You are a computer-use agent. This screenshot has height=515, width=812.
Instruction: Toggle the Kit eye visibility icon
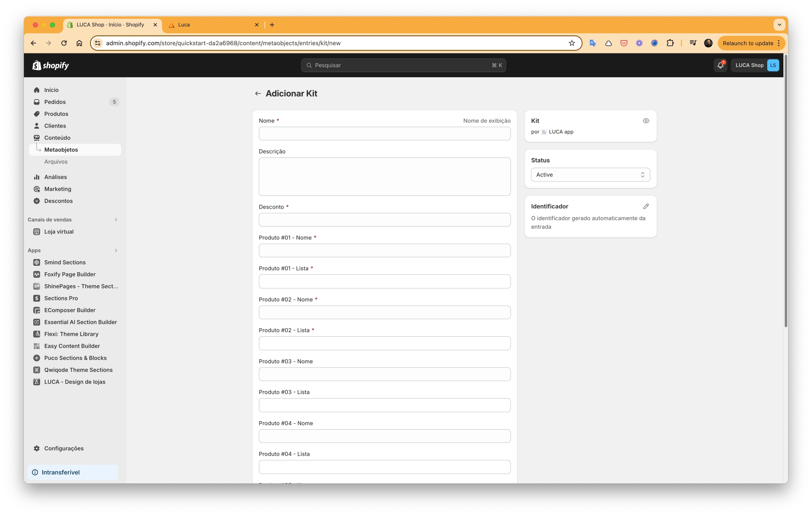tap(646, 121)
